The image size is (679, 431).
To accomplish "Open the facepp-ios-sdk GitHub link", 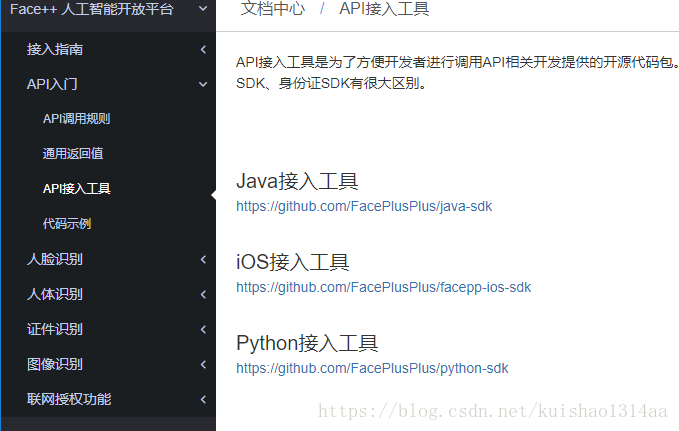I will click(x=383, y=287).
